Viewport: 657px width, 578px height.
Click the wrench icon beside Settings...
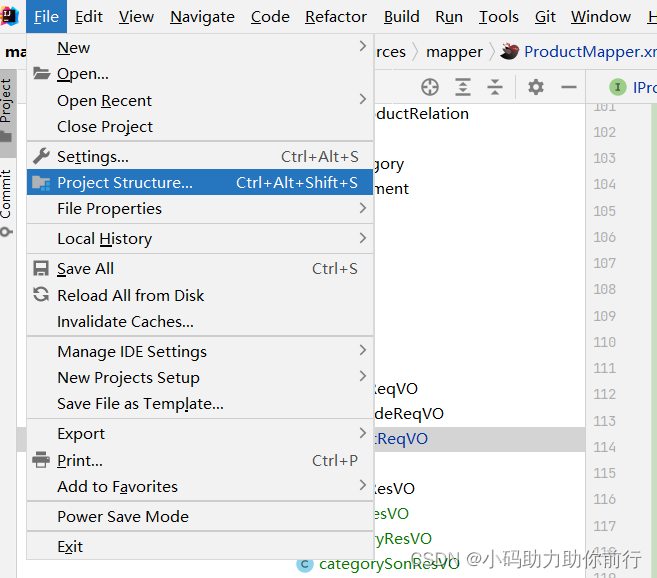[41, 156]
